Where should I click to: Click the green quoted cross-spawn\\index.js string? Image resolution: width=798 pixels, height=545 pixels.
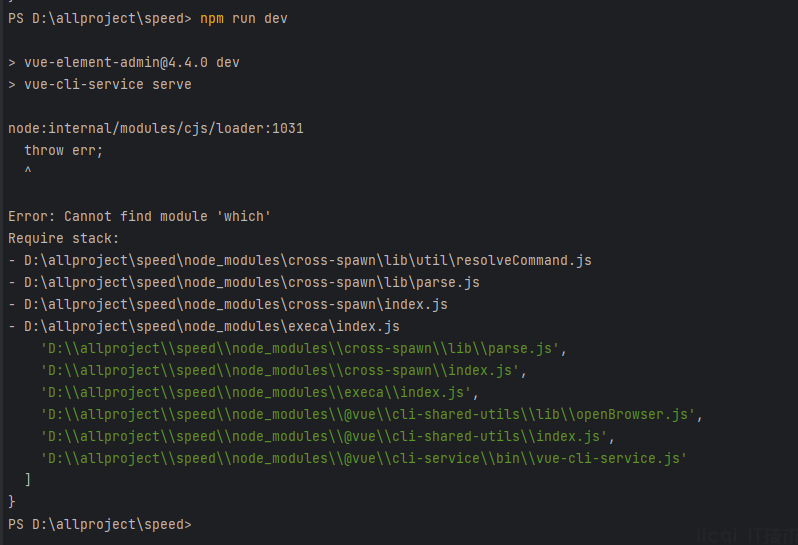tap(280, 370)
